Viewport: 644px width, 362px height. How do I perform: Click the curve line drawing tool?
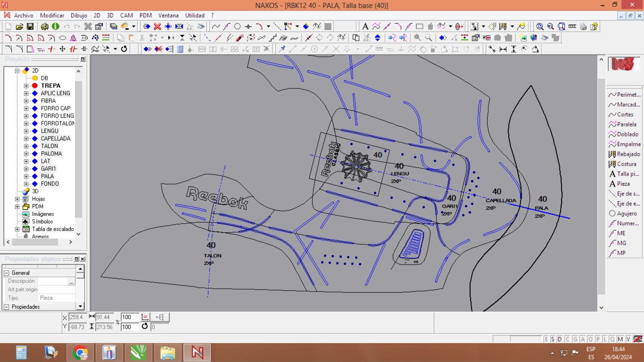[216, 27]
